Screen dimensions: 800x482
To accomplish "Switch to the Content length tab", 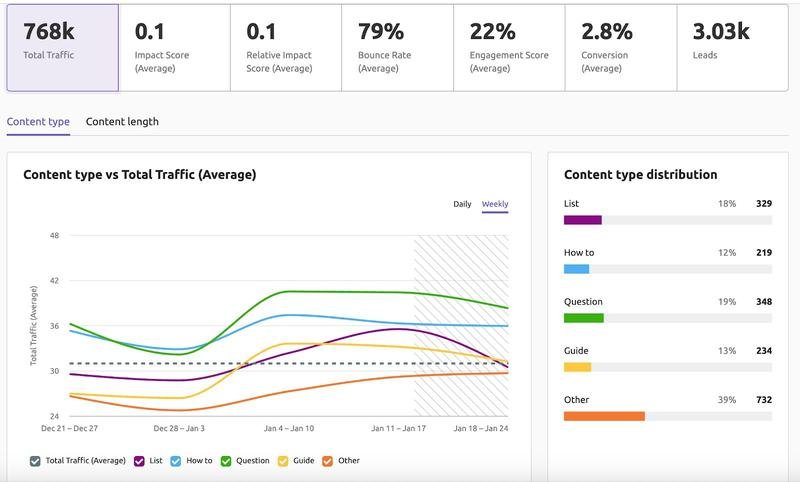I will [x=122, y=122].
